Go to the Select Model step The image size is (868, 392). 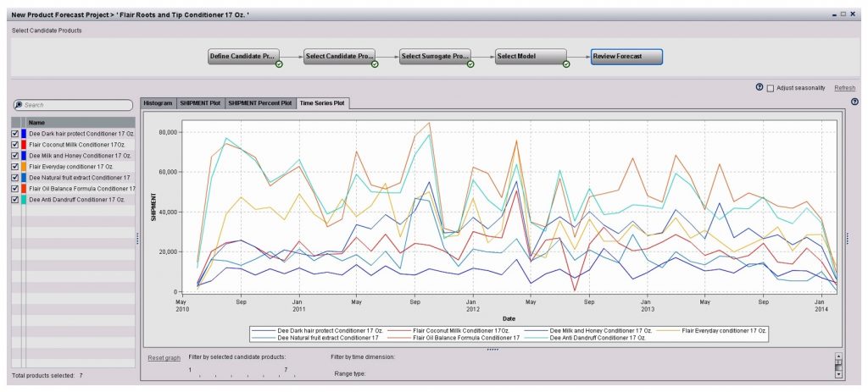(531, 57)
